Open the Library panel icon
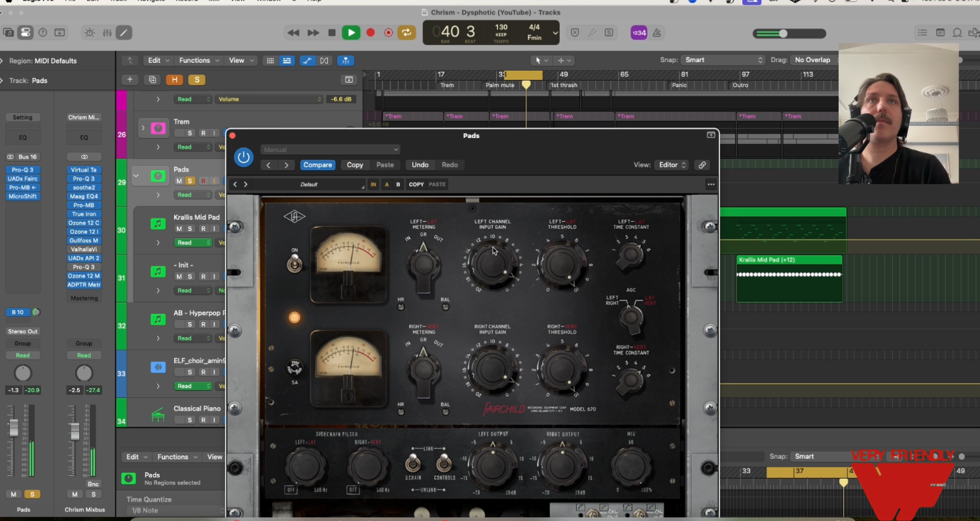 click(9, 32)
